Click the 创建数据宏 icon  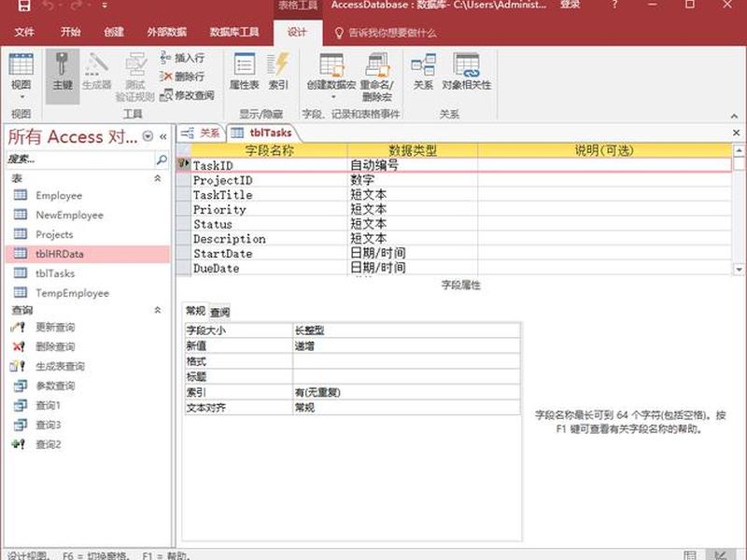point(331,65)
